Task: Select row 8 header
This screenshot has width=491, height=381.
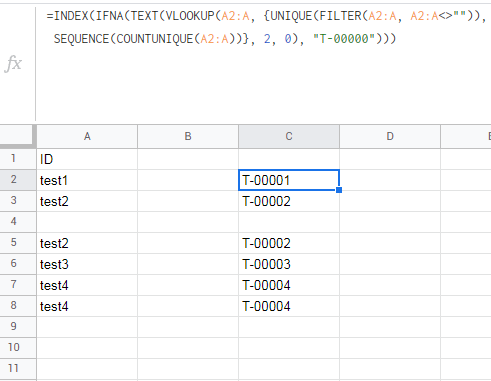Action: [x=18, y=306]
